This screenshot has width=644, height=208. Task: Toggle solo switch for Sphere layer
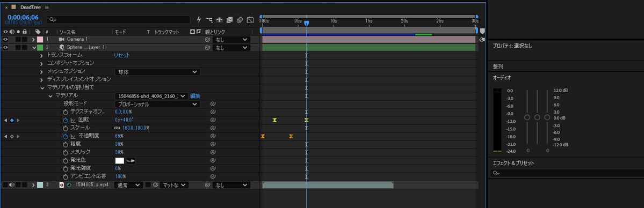[18, 48]
